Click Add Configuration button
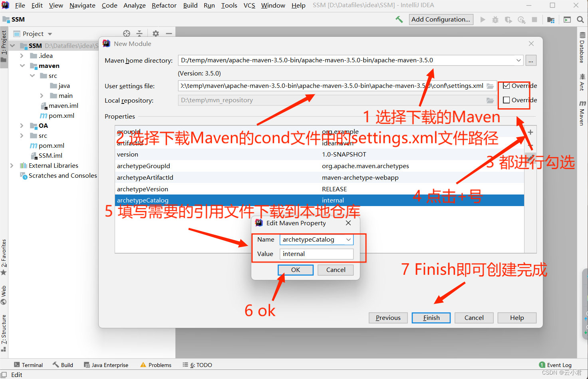This screenshot has width=588, height=379. pos(441,19)
